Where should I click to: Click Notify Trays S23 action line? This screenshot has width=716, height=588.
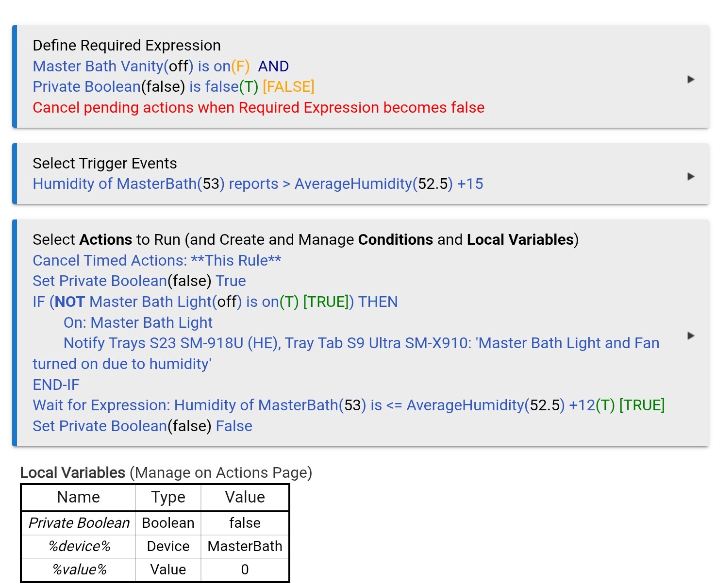(x=361, y=343)
